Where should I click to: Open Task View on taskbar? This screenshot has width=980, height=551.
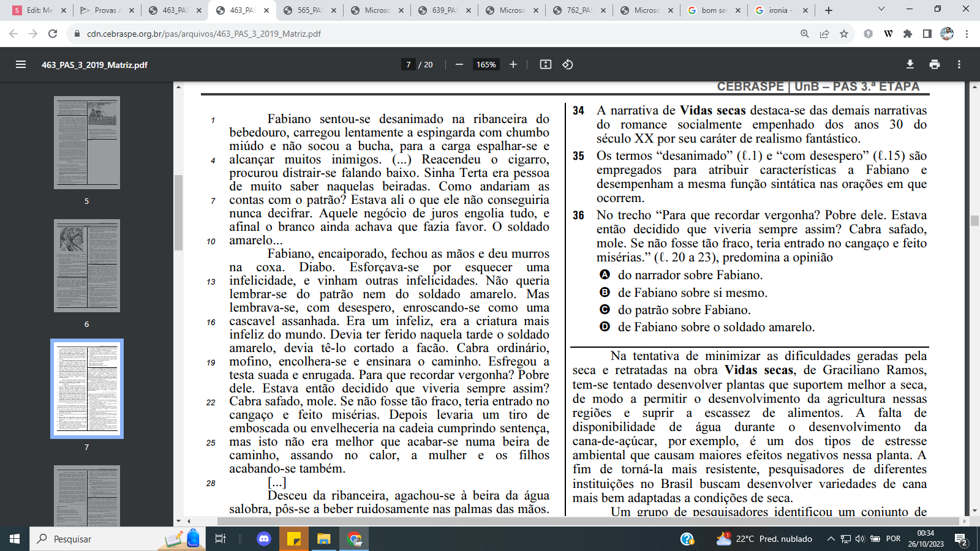pos(221,539)
